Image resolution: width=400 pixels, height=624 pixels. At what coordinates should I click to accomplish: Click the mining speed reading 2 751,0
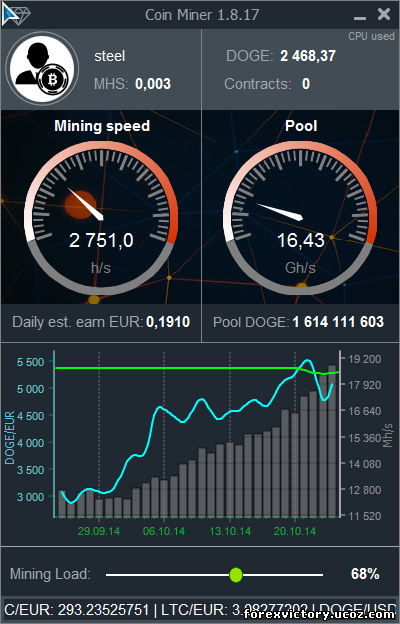click(x=101, y=240)
